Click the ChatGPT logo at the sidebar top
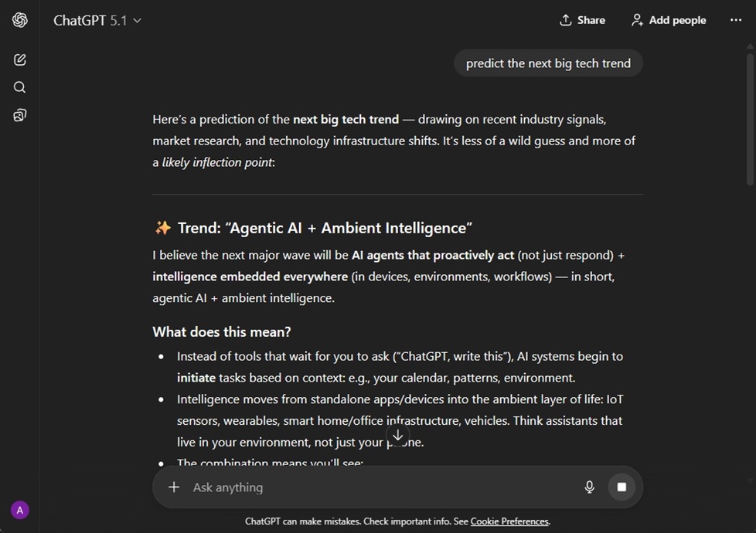Screen dimensions: 756x533 [x=19, y=20]
